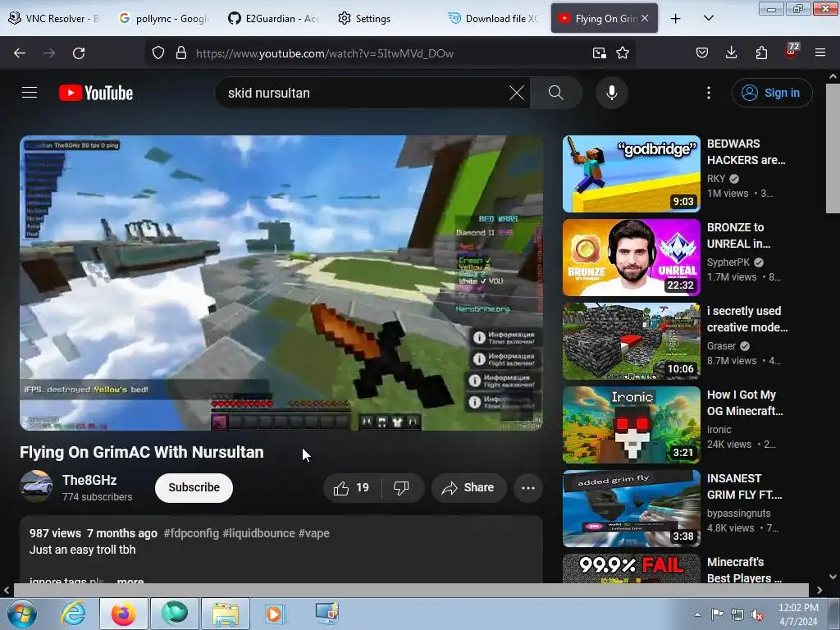The width and height of the screenshot is (840, 630).
Task: Click the site padlock icon
Action: pyautogui.click(x=181, y=53)
